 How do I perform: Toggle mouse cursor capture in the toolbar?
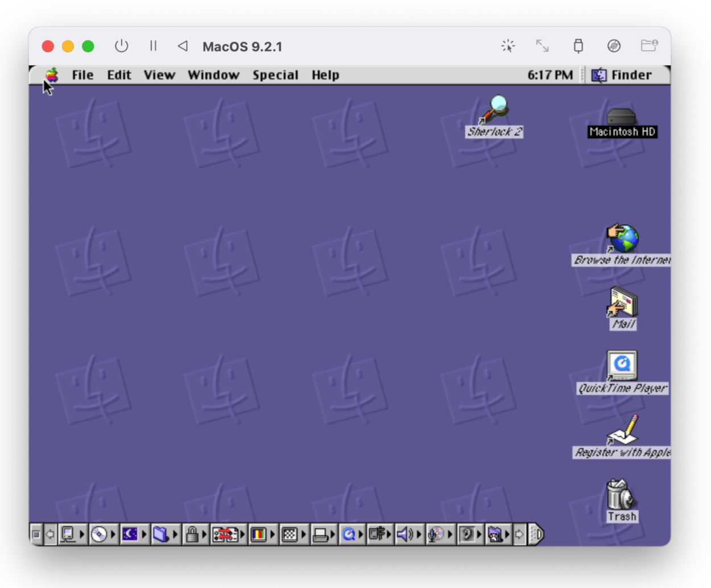(508, 46)
